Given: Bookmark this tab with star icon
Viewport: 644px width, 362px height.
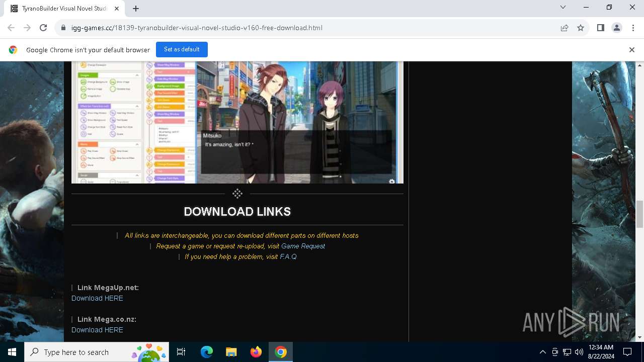Looking at the screenshot, I should tap(581, 28).
